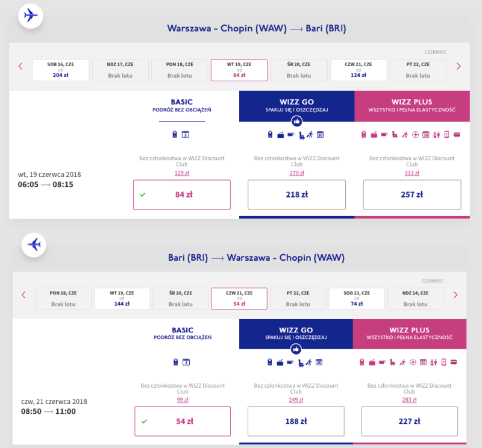The height and width of the screenshot is (448, 482).
Task: Click calendar icon under outbound BASIC fare
Action: (x=186, y=135)
